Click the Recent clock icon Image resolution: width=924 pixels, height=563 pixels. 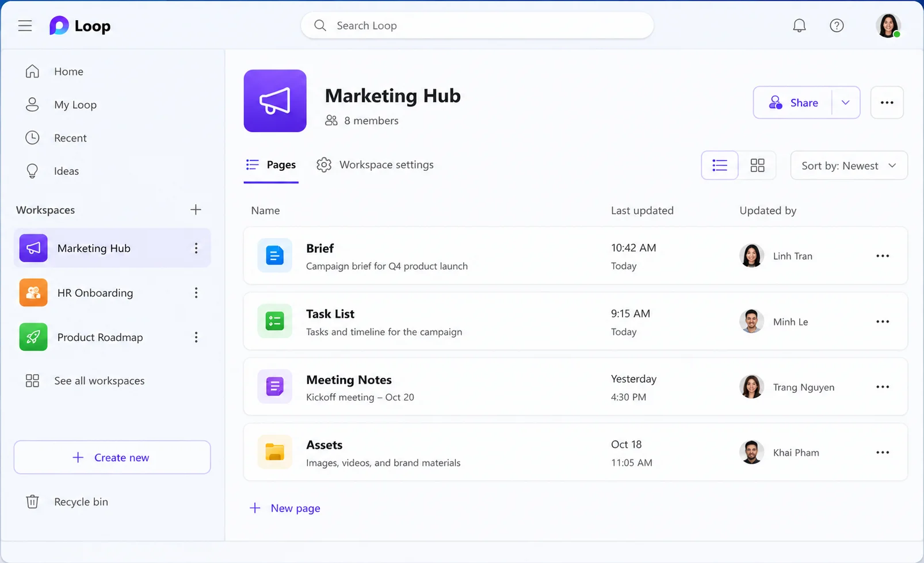click(32, 138)
